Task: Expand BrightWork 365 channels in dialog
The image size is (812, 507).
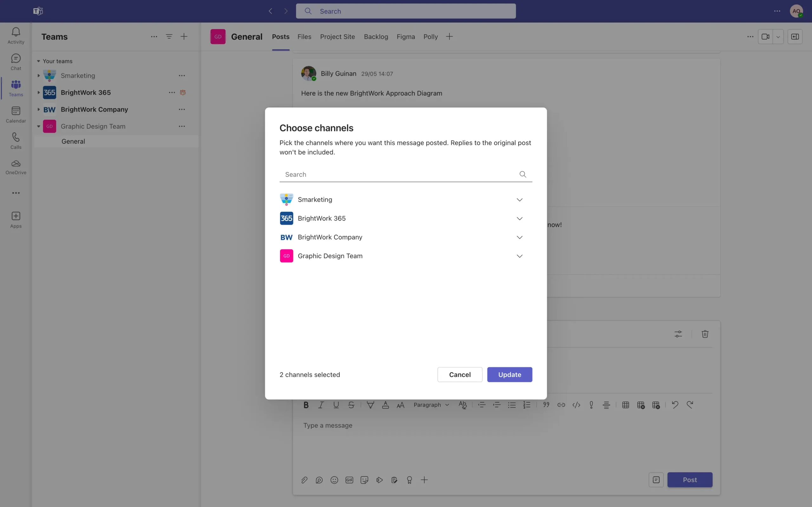Action: 519,218
